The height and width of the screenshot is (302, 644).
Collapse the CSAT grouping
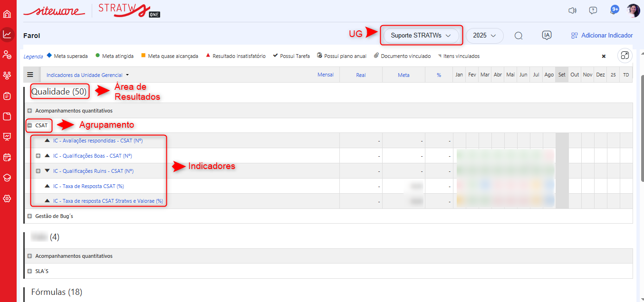point(29,125)
